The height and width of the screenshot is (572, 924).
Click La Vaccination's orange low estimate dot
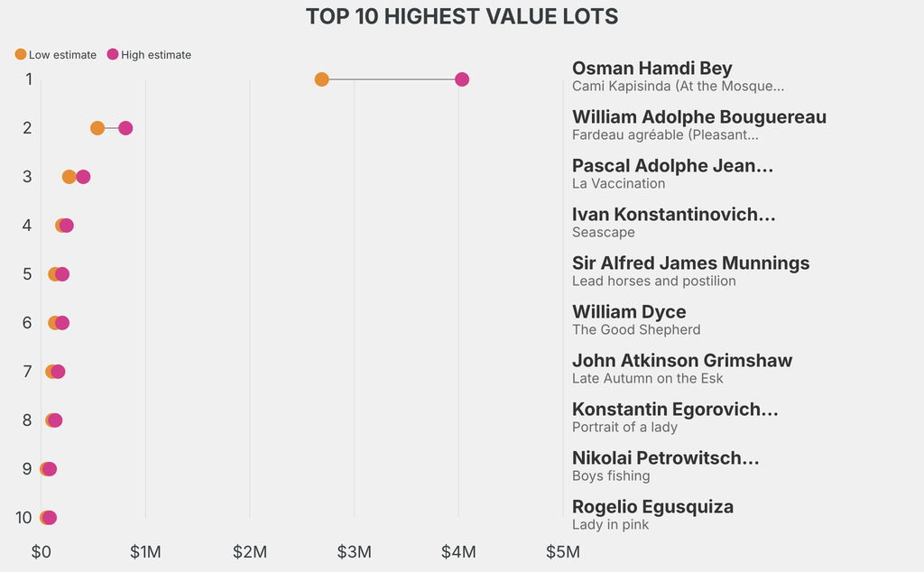(x=69, y=177)
